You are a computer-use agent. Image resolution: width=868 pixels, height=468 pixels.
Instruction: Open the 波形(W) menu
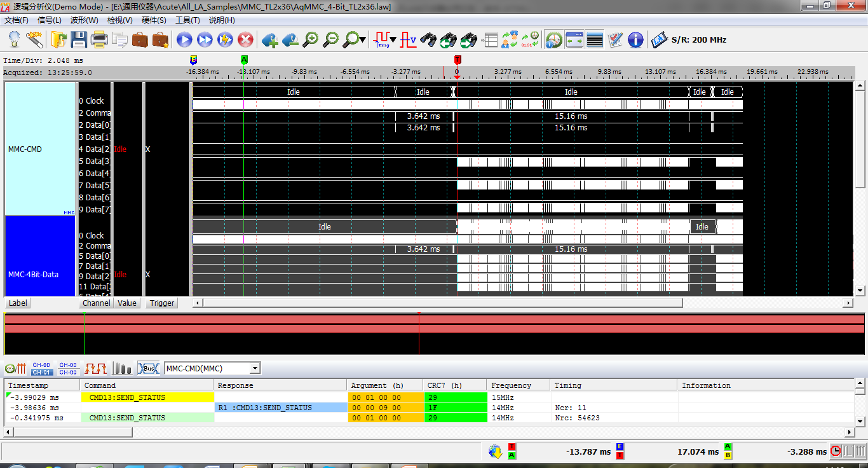click(x=85, y=20)
